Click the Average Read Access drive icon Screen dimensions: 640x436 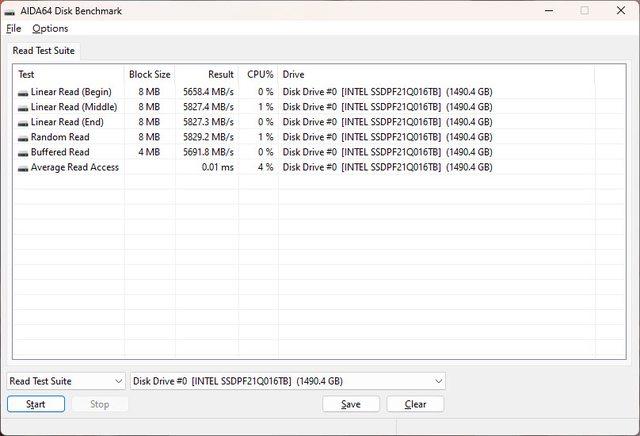[x=23, y=167]
